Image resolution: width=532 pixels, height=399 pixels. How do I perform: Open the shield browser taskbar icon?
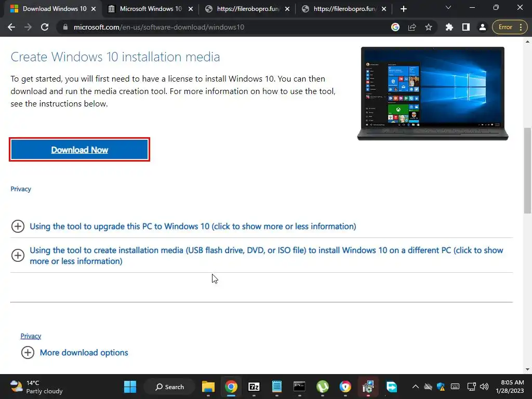pyautogui.click(x=345, y=387)
